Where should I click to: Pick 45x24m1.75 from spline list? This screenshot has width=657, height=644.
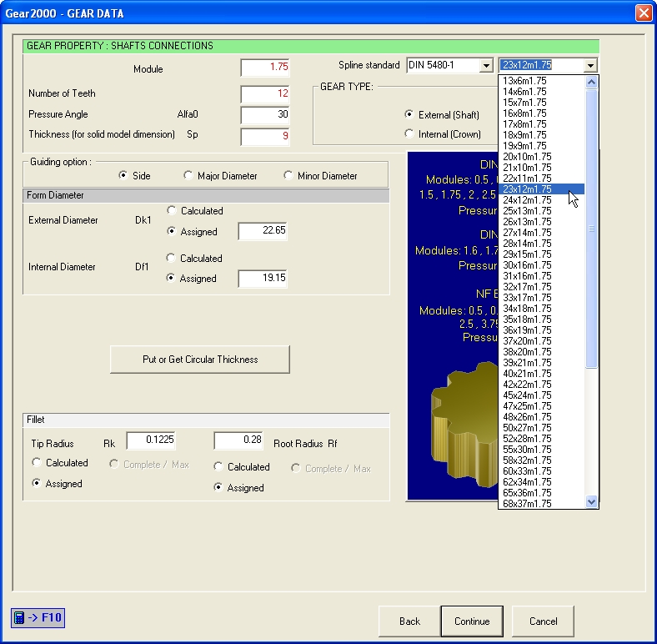541,395
